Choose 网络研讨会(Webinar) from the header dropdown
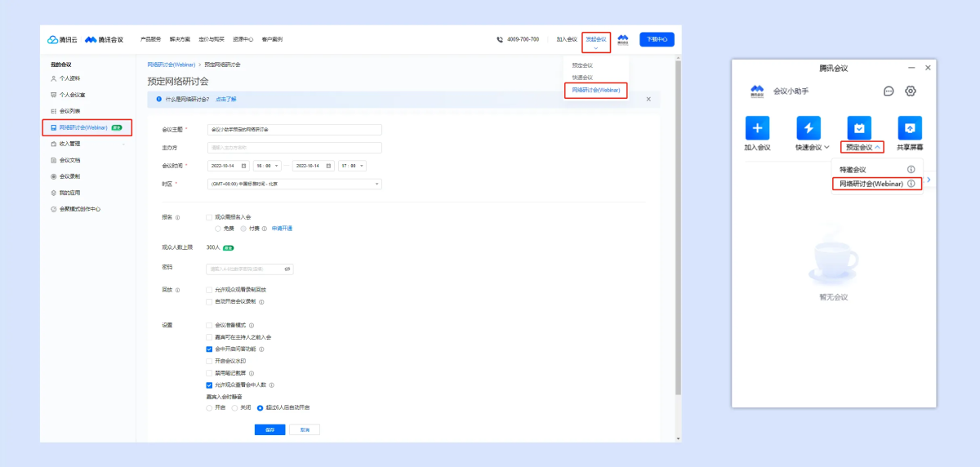Screen dimensions: 980x467 (595, 90)
